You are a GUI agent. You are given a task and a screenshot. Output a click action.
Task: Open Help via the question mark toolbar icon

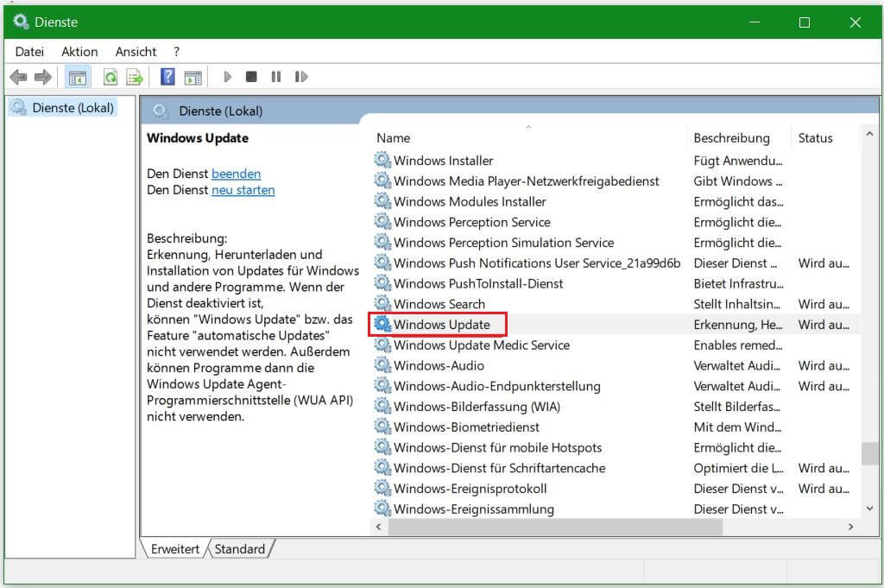pos(167,77)
